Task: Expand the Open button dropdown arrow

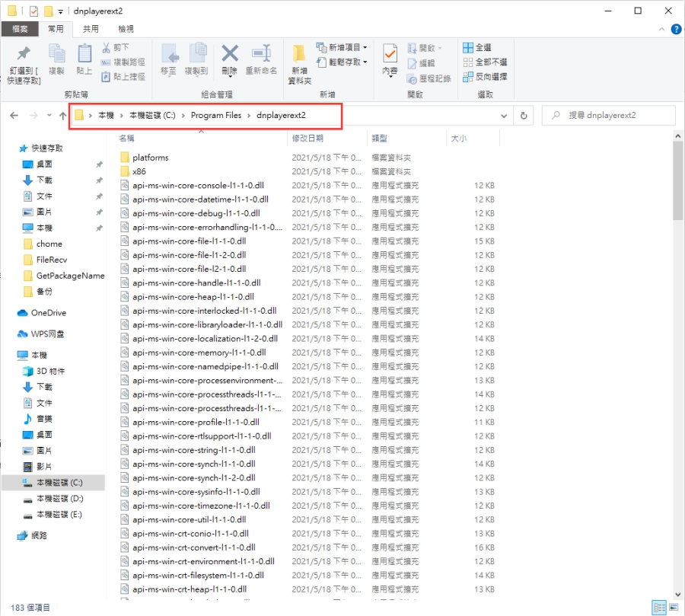Action: (440, 48)
